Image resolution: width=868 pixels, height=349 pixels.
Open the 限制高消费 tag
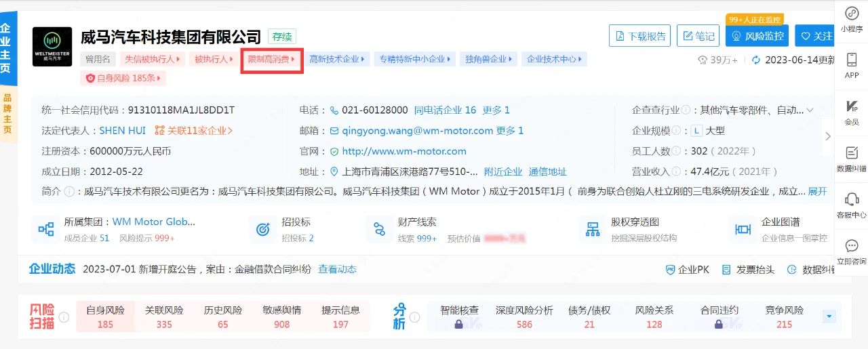pos(272,59)
